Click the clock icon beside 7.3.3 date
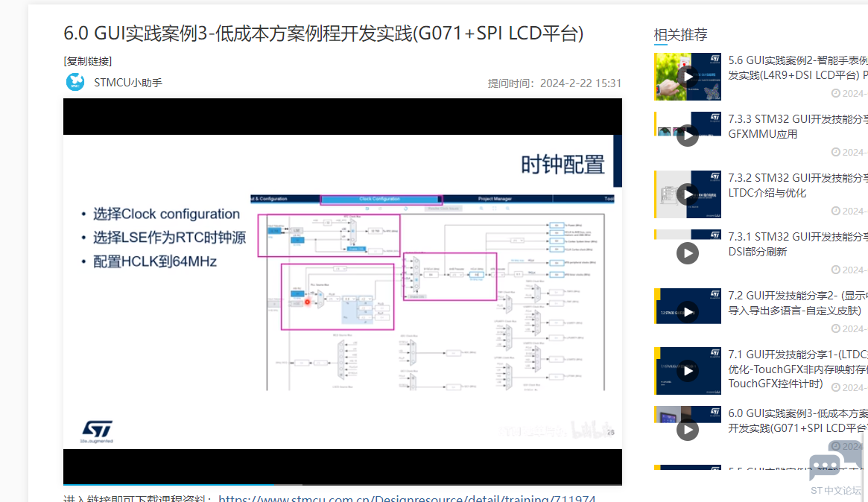 (x=835, y=152)
